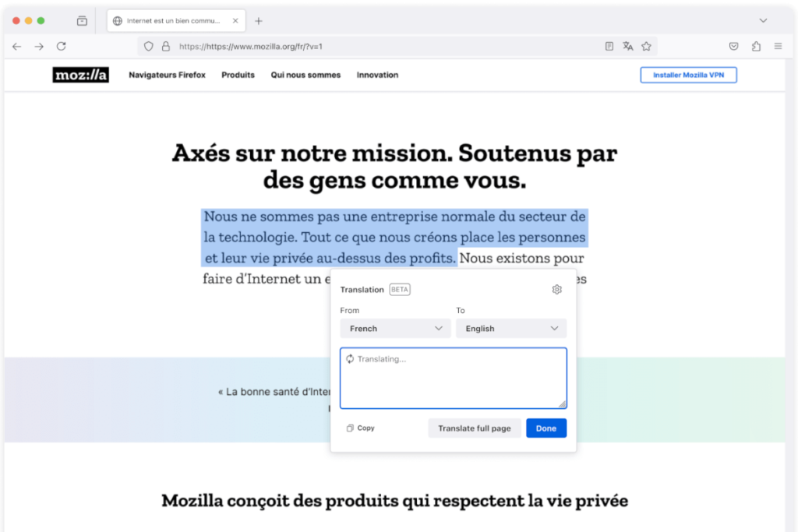Image resolution: width=798 pixels, height=532 pixels.
Task: Toggle the browser sidebar icon
Action: pos(82,21)
